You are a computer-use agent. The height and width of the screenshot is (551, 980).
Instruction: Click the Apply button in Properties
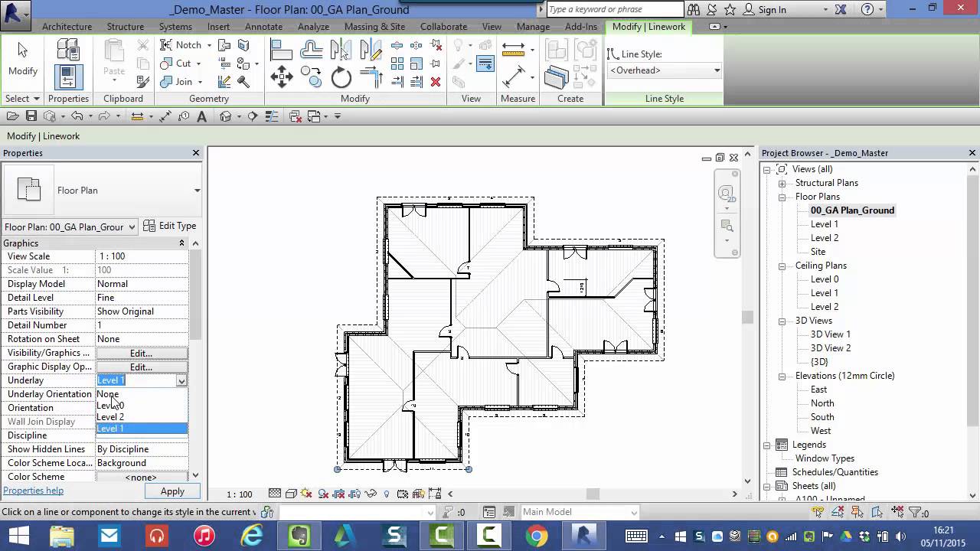(x=172, y=491)
